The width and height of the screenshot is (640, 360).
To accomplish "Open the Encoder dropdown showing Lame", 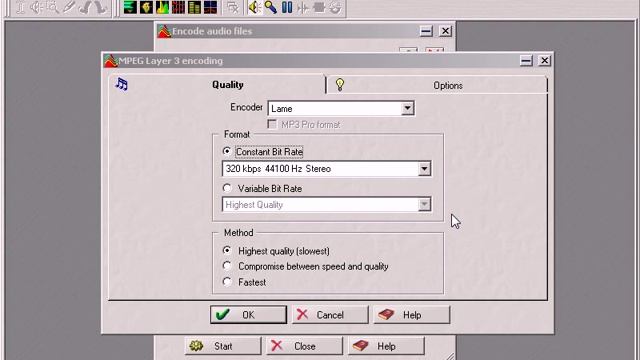I will pos(407,108).
